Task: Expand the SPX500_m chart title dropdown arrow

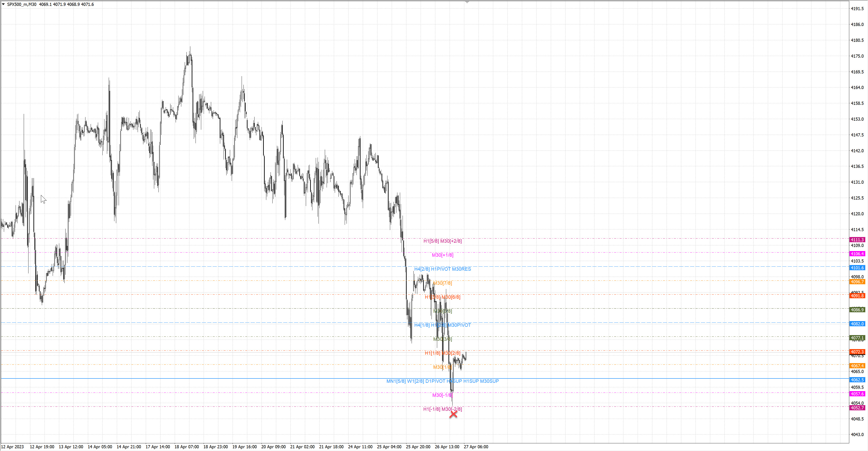Action: click(3, 4)
